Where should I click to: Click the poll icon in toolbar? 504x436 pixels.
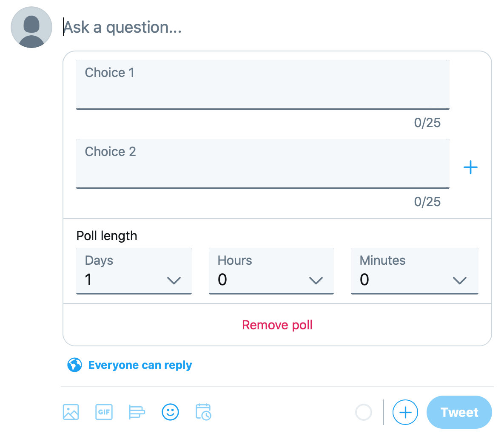[x=137, y=412]
